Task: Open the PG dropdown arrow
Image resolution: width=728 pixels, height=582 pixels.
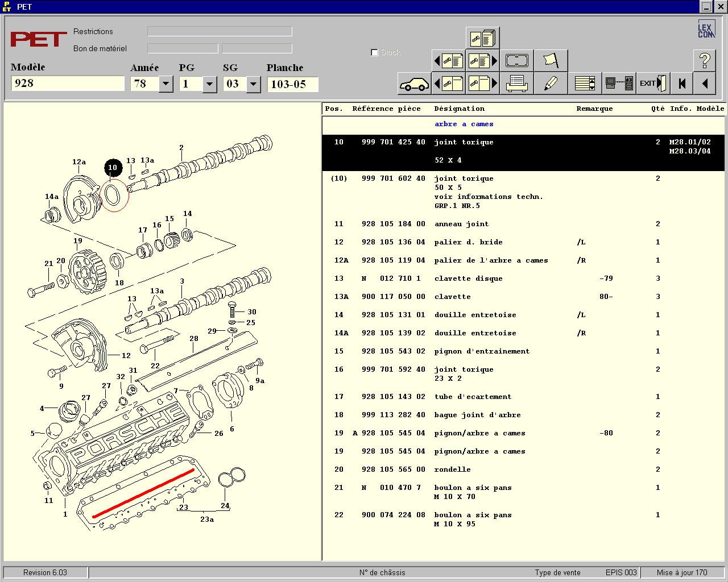Action: 209,84
